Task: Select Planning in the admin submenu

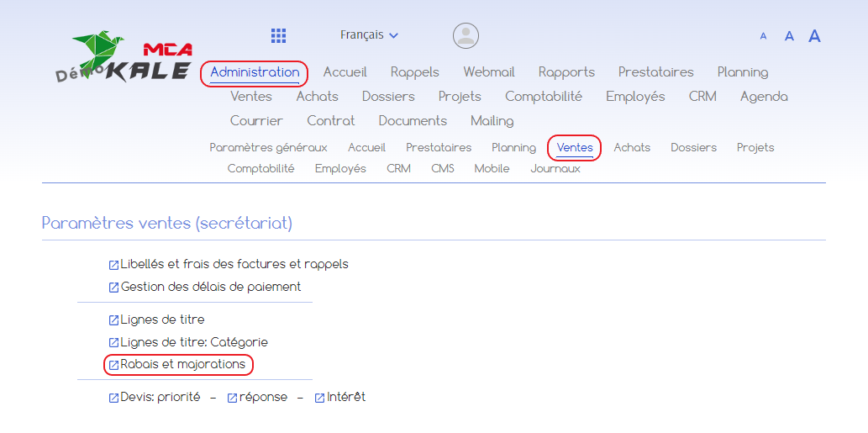Action: [x=513, y=148]
